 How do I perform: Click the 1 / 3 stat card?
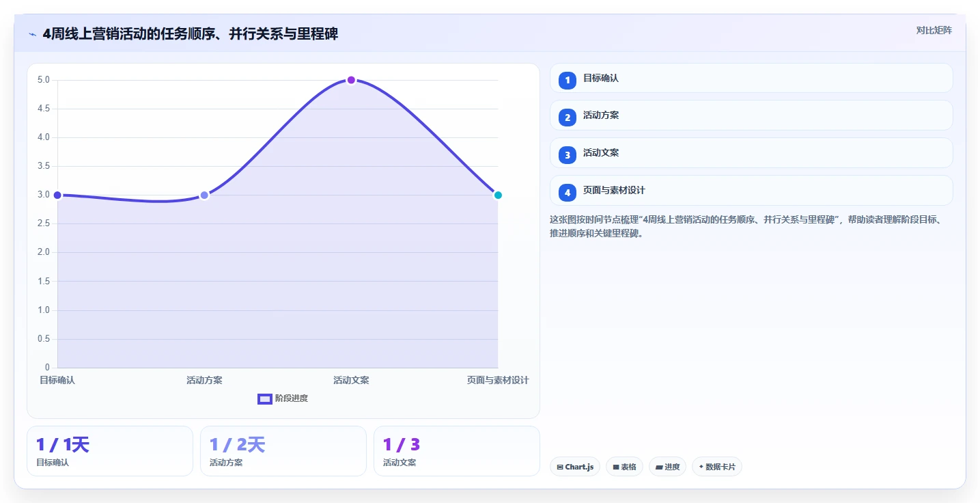tap(457, 451)
